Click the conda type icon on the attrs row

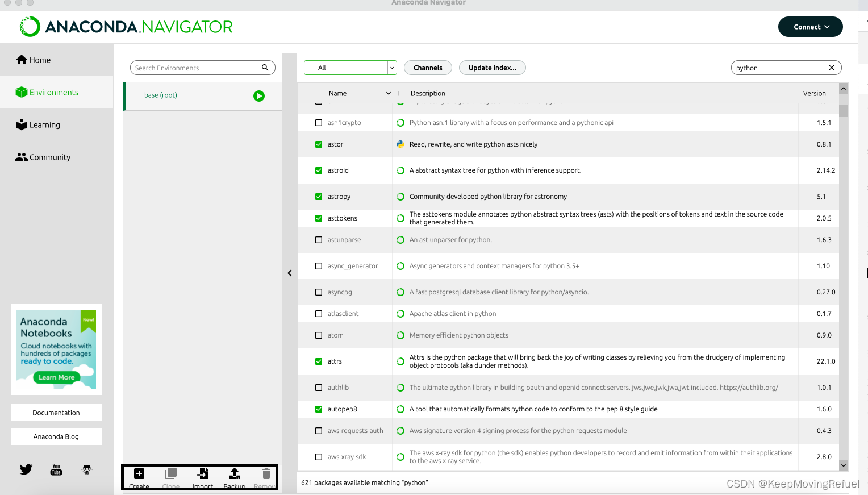tap(400, 361)
